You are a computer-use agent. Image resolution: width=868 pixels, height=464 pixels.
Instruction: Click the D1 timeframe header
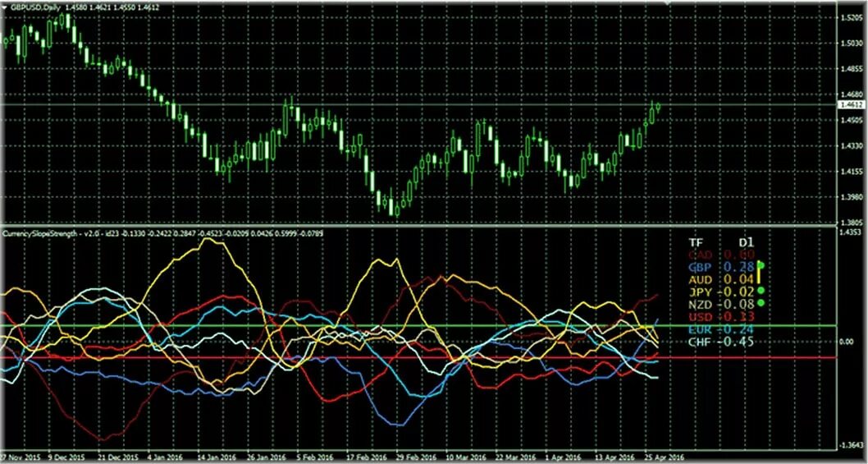pos(747,243)
